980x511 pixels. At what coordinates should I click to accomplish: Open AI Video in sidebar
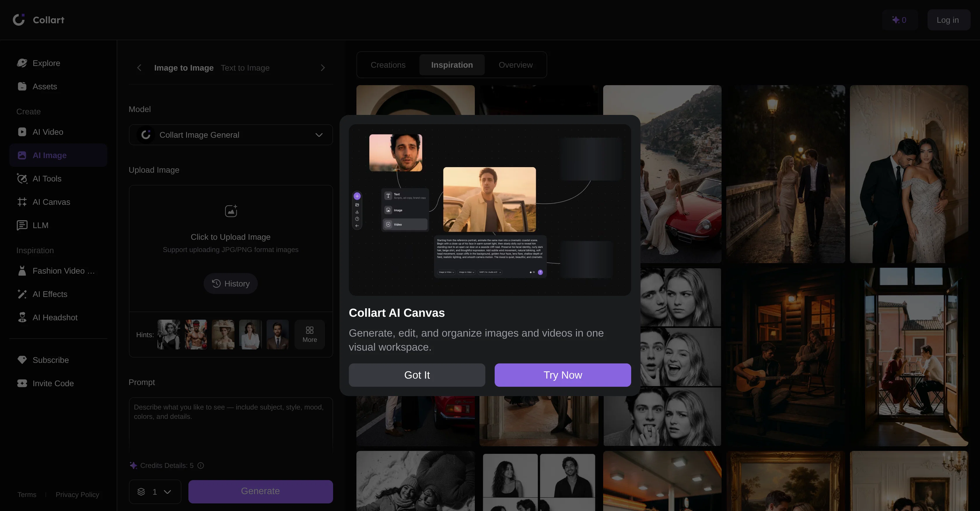tap(58, 132)
